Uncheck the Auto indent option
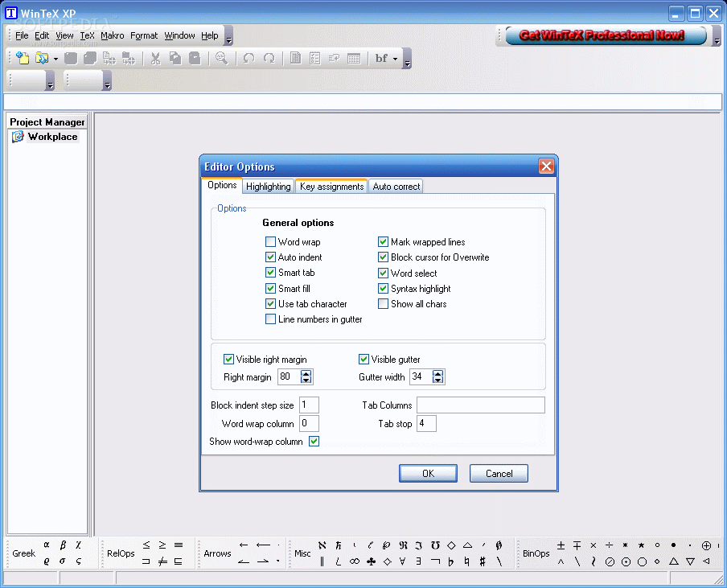The height and width of the screenshot is (588, 727). click(270, 257)
